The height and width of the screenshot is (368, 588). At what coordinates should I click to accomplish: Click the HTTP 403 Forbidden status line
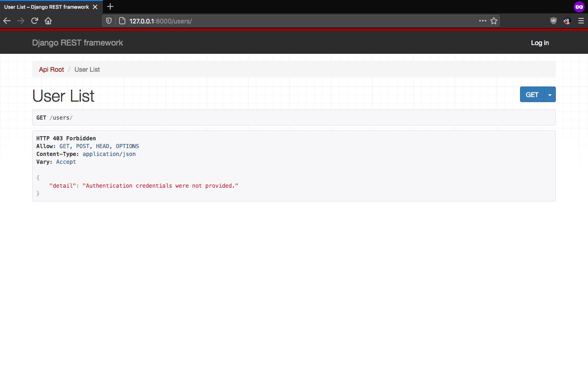(x=66, y=138)
